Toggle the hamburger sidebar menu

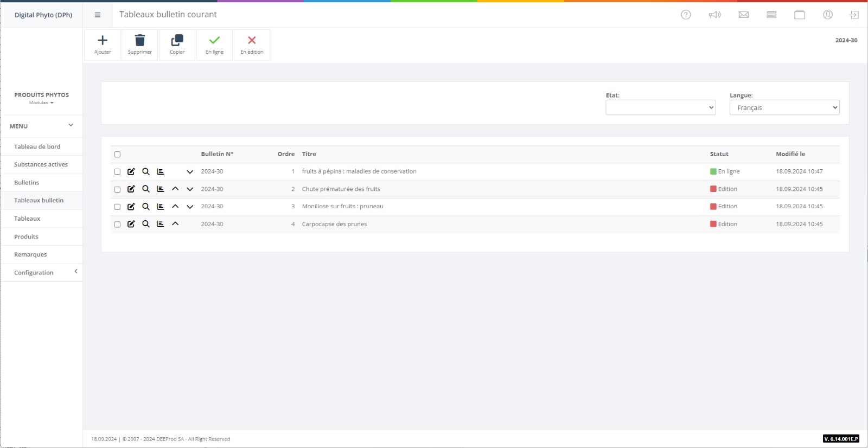98,15
